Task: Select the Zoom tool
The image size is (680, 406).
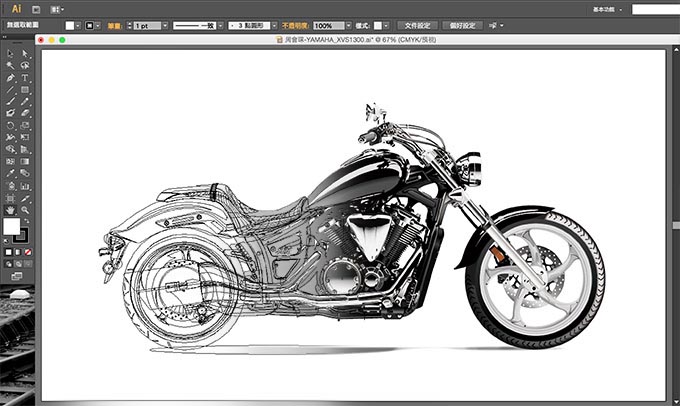Action: 25,210
